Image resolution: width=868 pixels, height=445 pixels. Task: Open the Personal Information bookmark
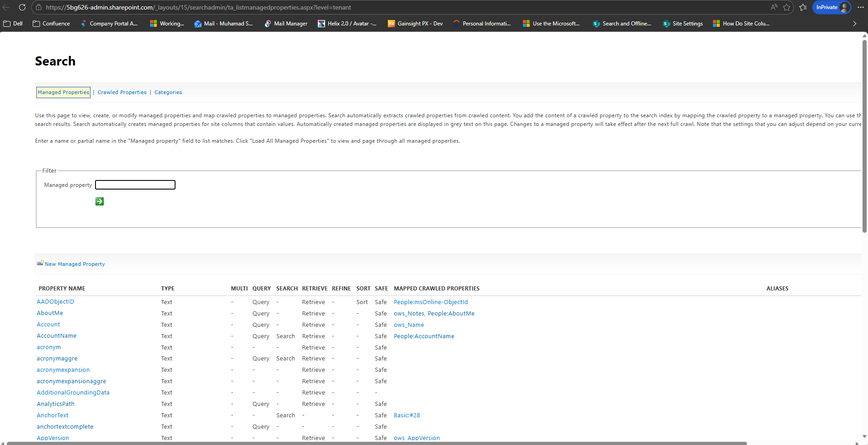coord(482,24)
